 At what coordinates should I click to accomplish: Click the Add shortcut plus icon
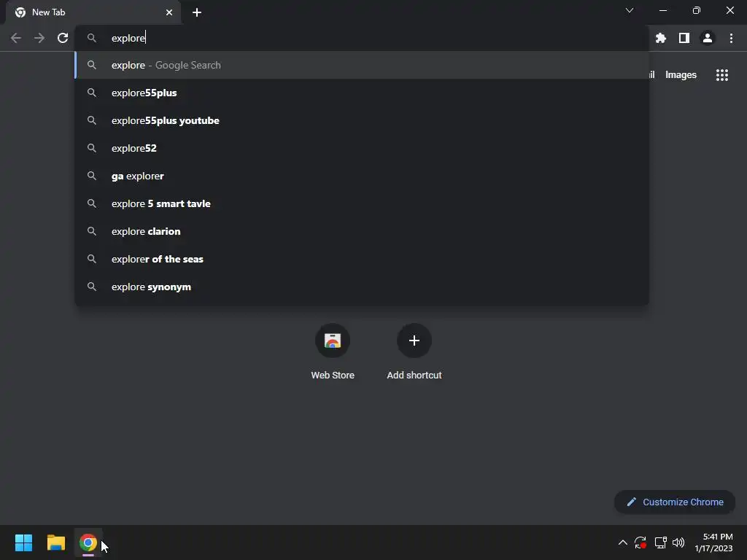click(x=414, y=341)
